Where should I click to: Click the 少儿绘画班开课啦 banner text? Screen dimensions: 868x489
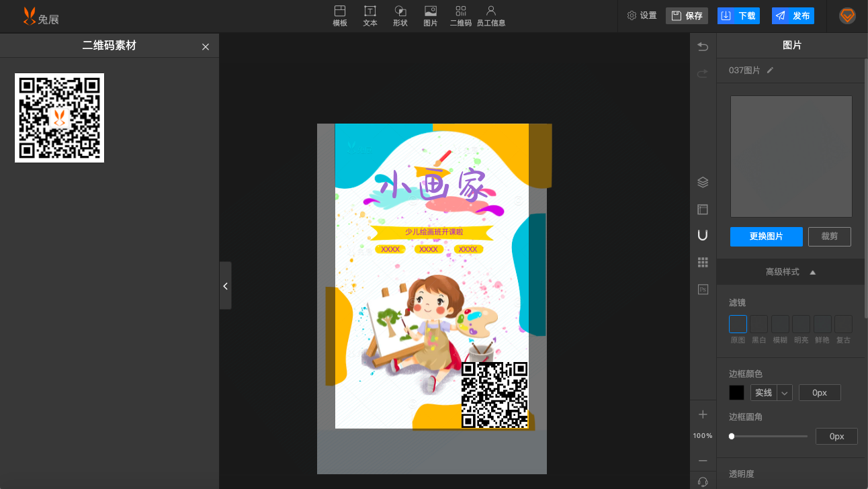coord(434,232)
